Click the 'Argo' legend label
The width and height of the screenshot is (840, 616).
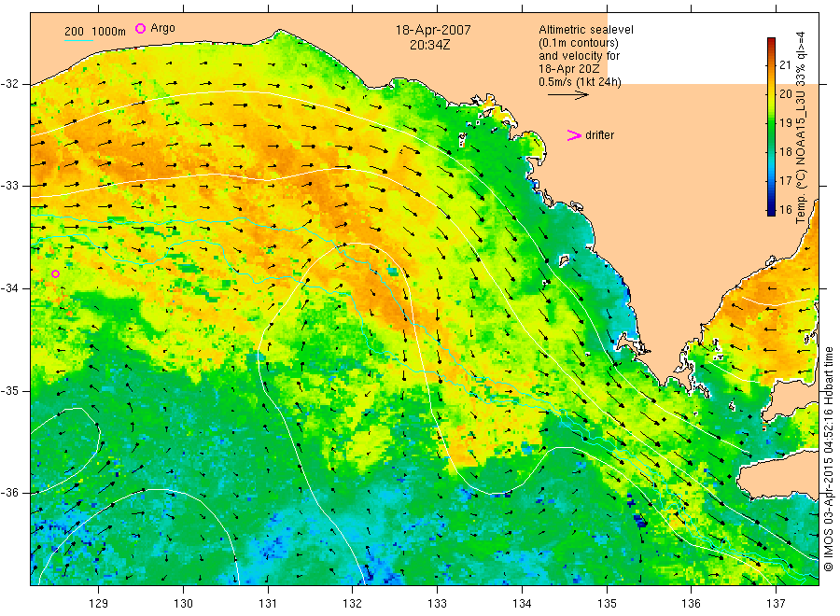162,28
